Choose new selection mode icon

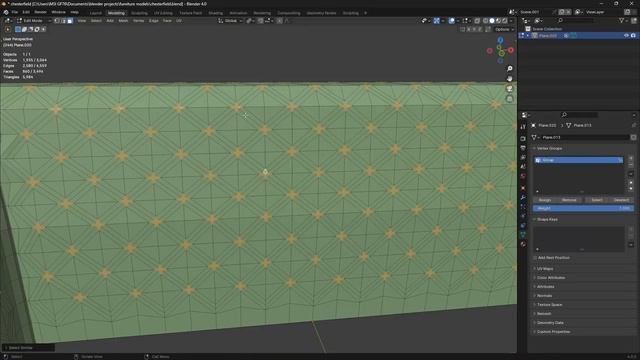[18, 29]
